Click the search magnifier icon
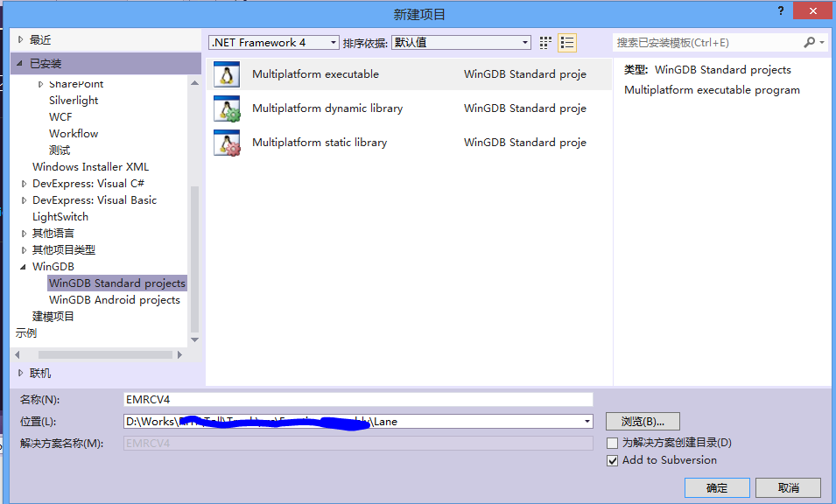Screen dimensions: 836x504 pos(810,42)
